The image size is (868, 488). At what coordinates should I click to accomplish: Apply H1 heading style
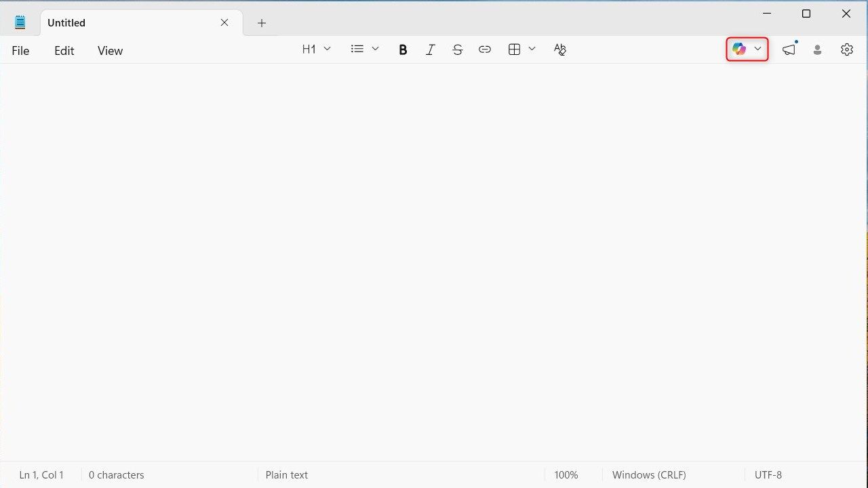[x=309, y=49]
